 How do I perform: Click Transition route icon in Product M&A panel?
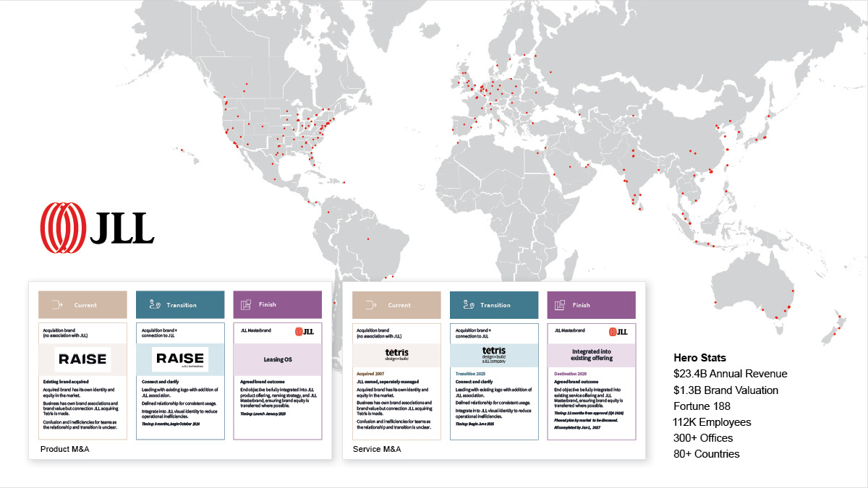154,305
